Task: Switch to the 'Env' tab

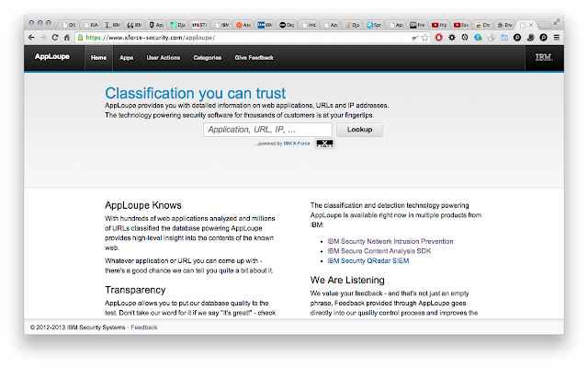Action: pyautogui.click(x=504, y=25)
